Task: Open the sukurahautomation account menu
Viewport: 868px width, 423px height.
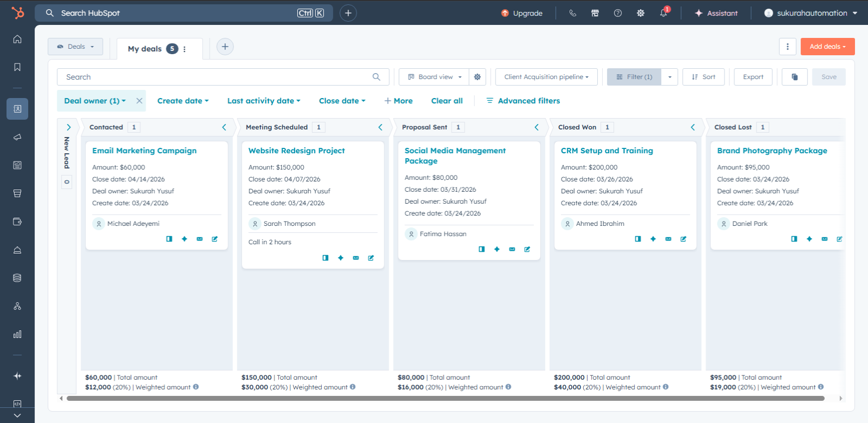Action: click(811, 13)
